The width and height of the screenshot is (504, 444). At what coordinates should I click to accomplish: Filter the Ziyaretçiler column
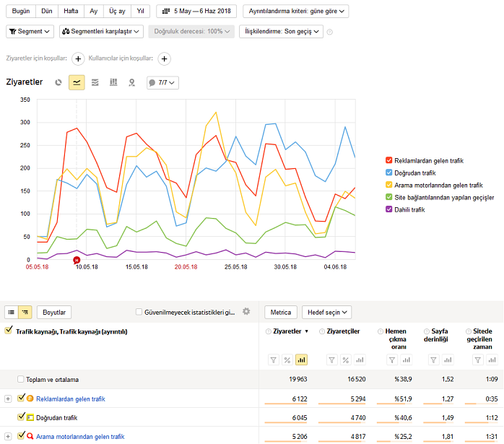[x=332, y=360]
